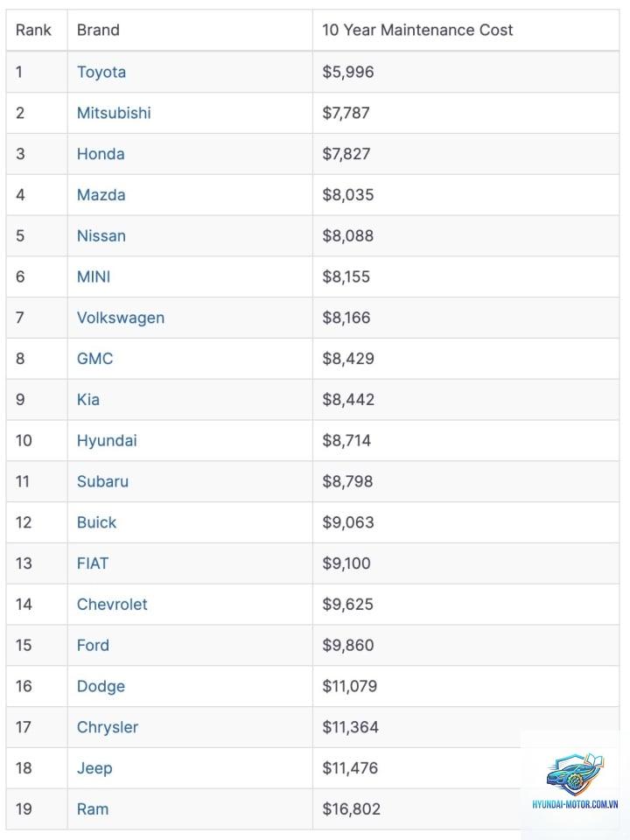Follow the Subaru brand link

[x=103, y=481]
